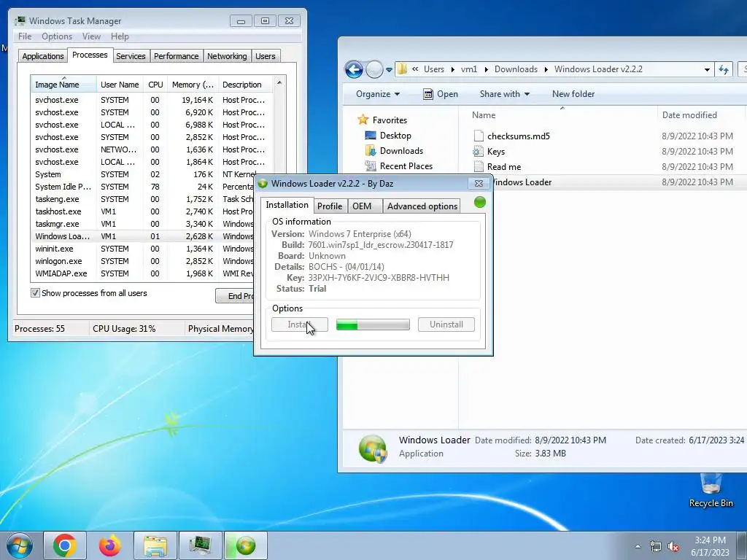747x560 pixels.
Task: Click the green installation progress bar
Action: [x=373, y=324]
